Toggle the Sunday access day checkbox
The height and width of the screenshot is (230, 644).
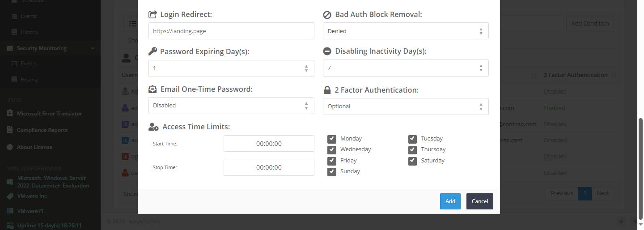[332, 171]
